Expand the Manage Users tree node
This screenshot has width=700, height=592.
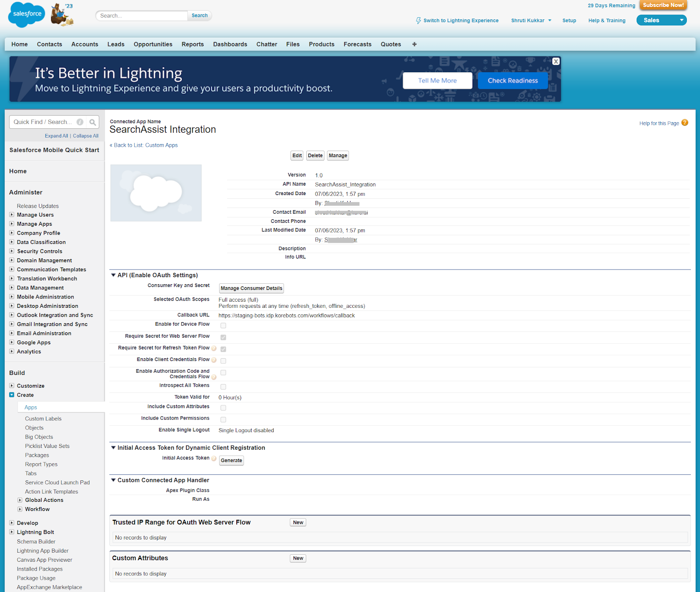(12, 215)
